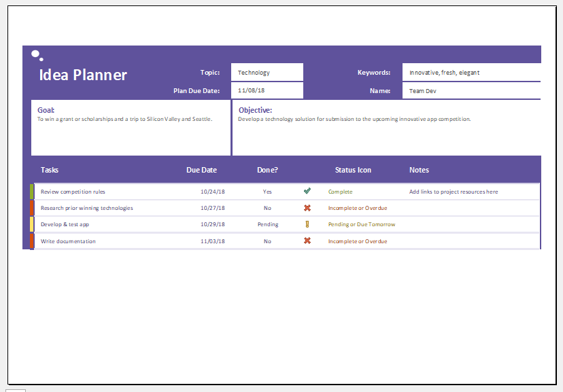Click the red X icon for Write documentation
The image size is (563, 392).
pyautogui.click(x=307, y=240)
